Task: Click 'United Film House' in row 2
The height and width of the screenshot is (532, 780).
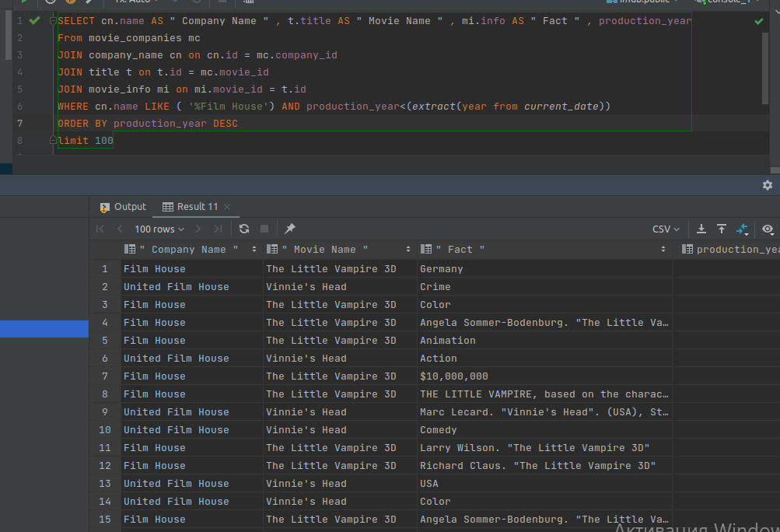Action: coord(191,287)
